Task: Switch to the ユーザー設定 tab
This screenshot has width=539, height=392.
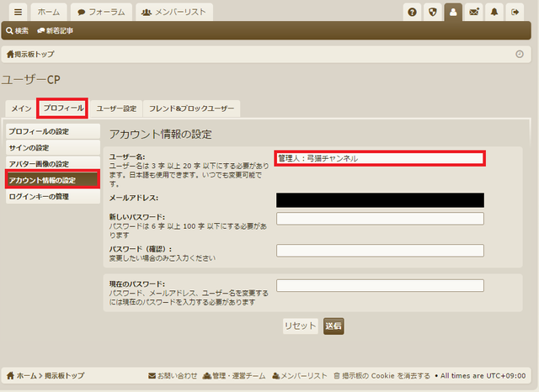Action: pos(116,109)
